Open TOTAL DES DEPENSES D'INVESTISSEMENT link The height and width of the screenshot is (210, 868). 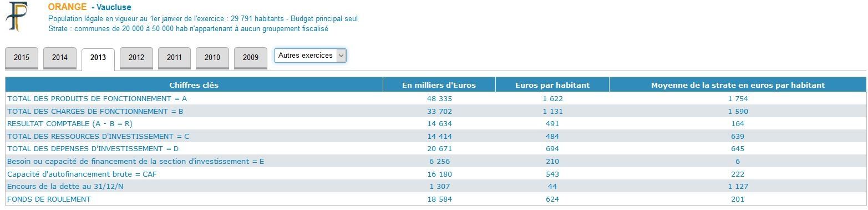click(93, 149)
